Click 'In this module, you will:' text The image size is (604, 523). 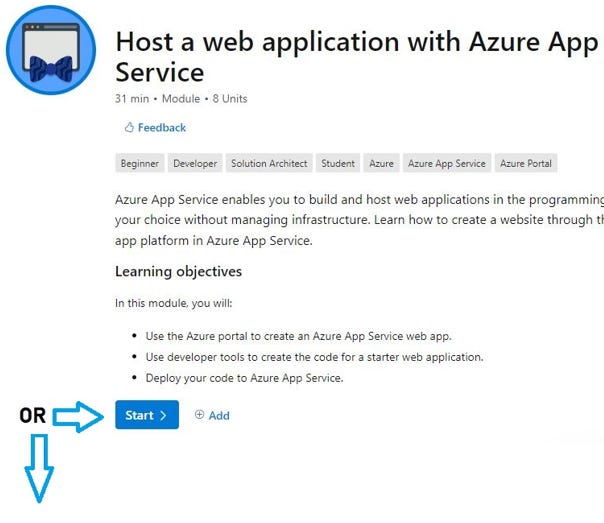coord(174,303)
